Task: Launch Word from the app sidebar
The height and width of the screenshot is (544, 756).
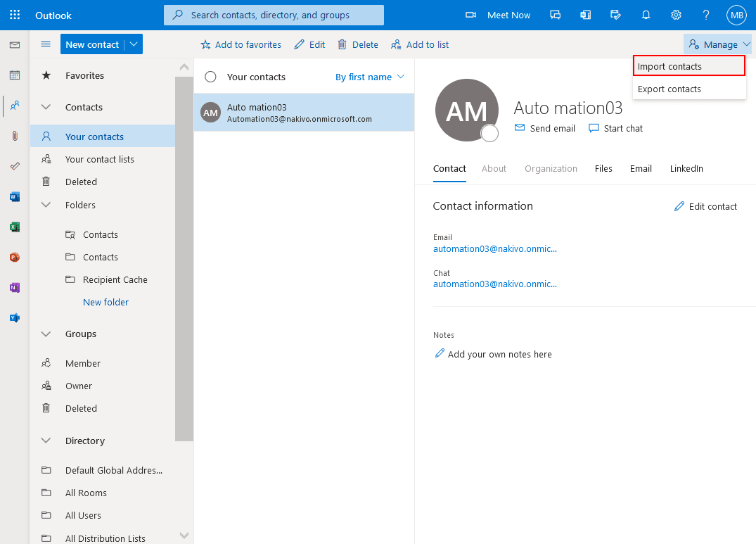Action: (14, 196)
